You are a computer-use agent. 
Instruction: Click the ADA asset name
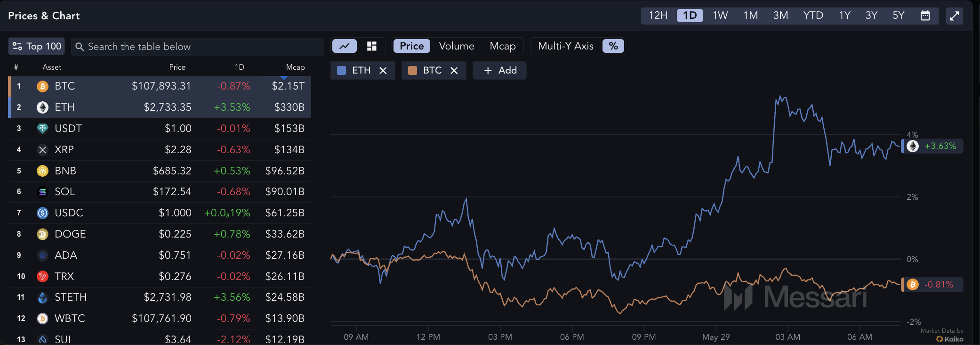(x=66, y=255)
